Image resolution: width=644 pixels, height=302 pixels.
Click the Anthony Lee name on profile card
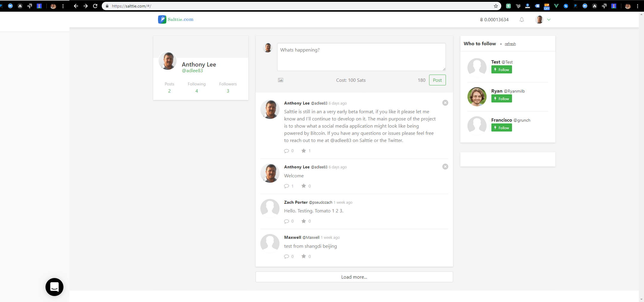click(199, 64)
